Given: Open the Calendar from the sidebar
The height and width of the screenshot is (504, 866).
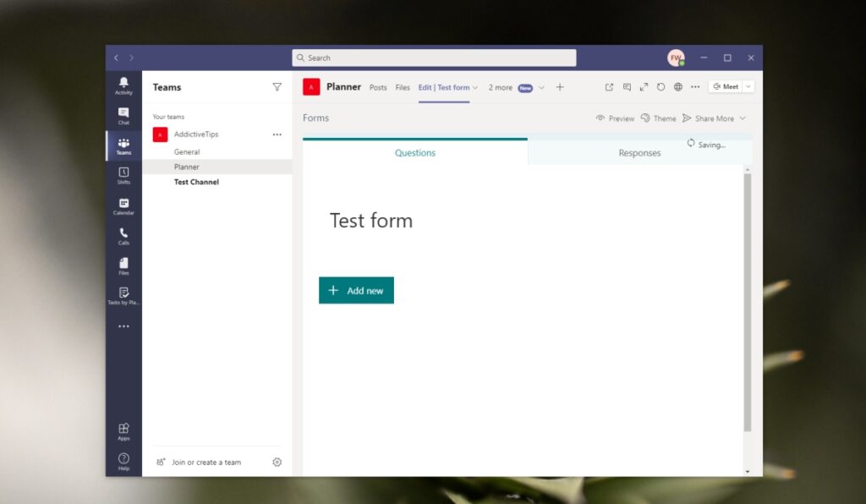Looking at the screenshot, I should coord(123,205).
